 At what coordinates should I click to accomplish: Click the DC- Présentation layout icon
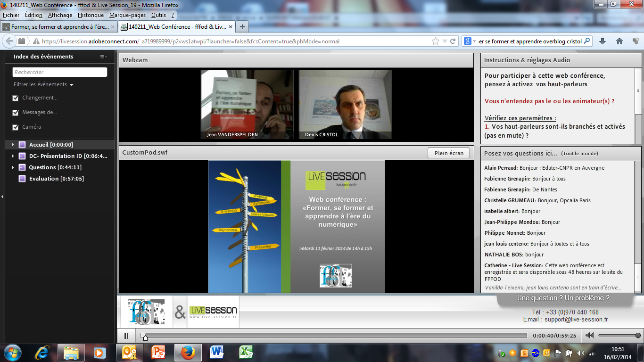22,156
